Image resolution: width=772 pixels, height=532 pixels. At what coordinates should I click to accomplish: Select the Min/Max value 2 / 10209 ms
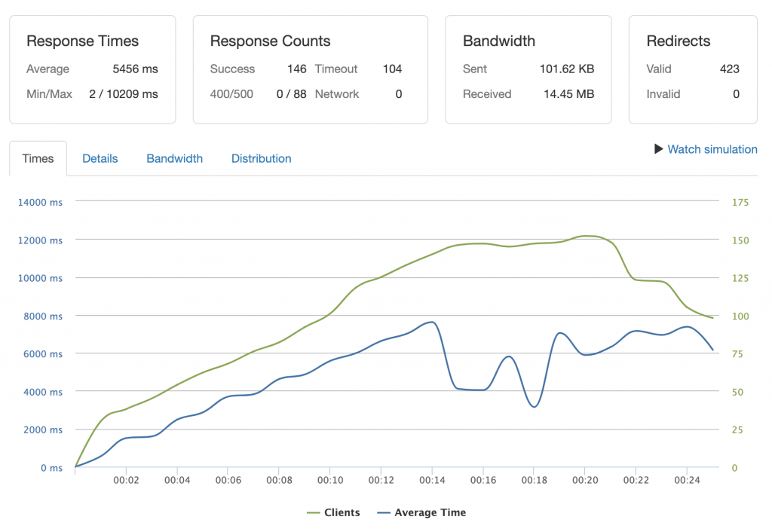click(124, 94)
